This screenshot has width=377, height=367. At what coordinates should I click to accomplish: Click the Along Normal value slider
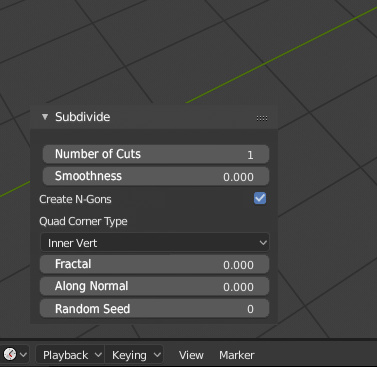(x=155, y=286)
